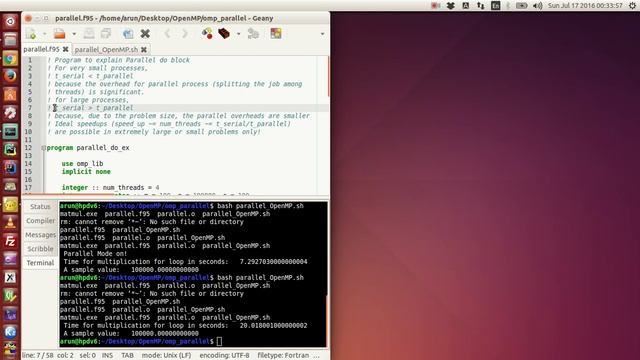
Task: Open Ubuntu Software Center in launcher
Action: 10,95
